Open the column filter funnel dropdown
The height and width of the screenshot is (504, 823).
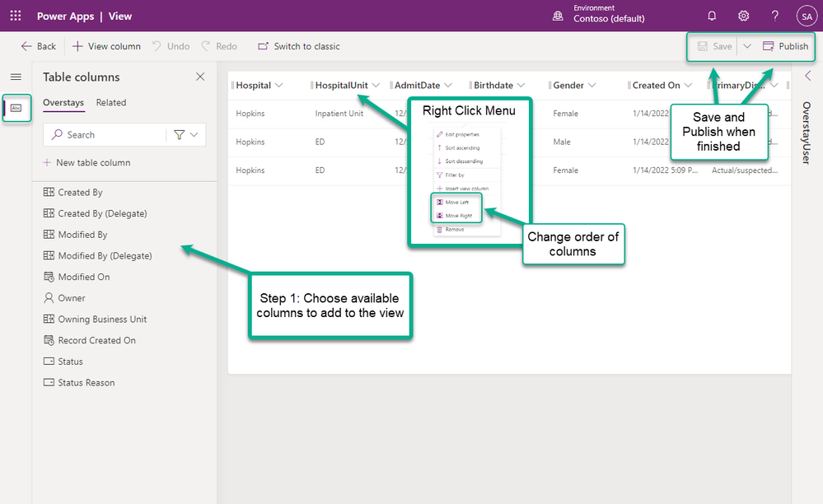[186, 135]
